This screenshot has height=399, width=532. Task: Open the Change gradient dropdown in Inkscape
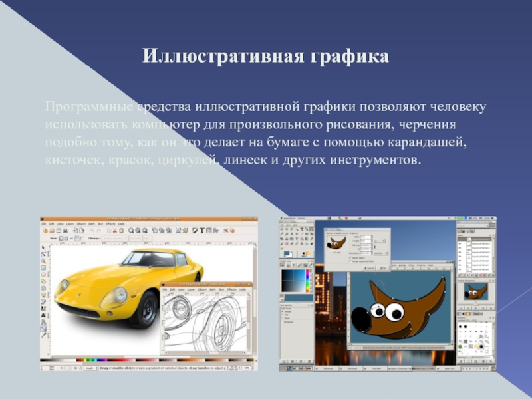(x=114, y=239)
